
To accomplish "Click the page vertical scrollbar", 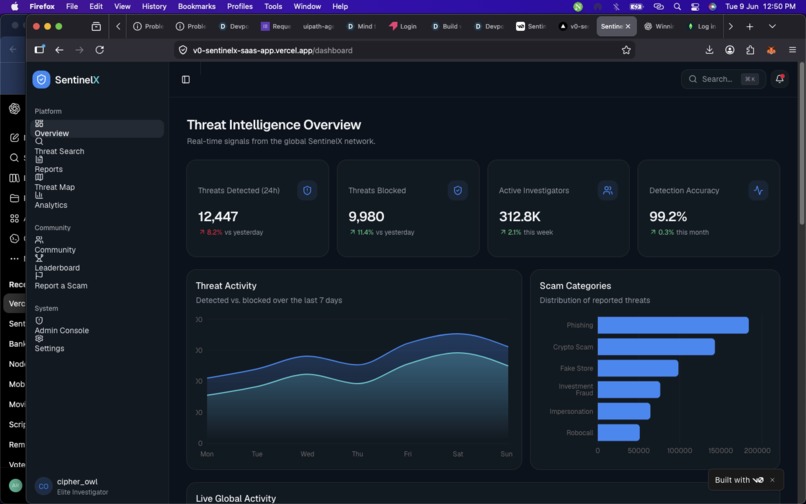I will point(801,144).
